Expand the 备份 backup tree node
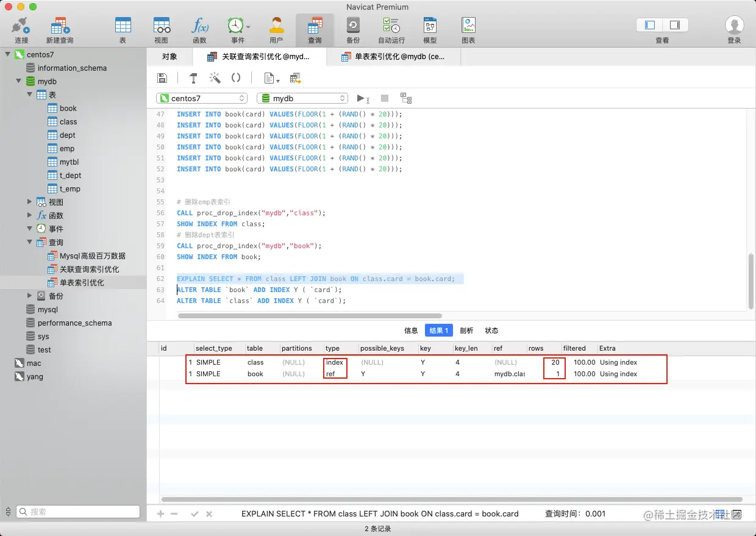This screenshot has width=756, height=536. (x=30, y=296)
